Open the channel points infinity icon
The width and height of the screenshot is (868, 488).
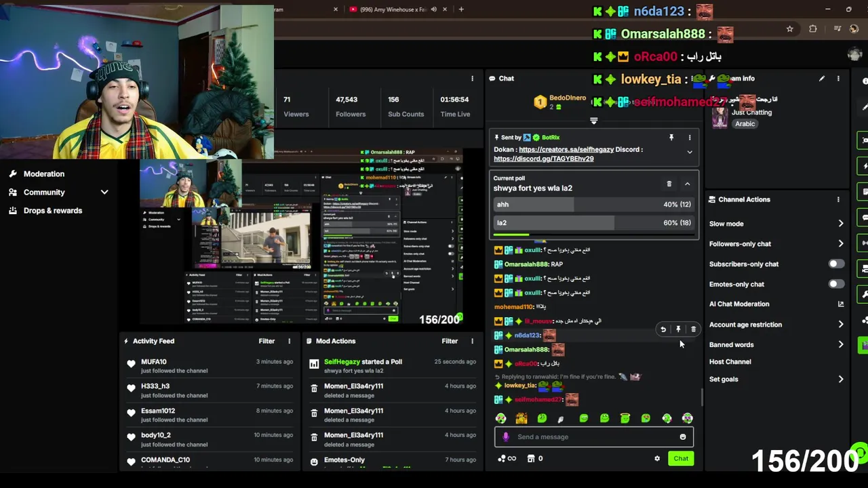tap(507, 459)
